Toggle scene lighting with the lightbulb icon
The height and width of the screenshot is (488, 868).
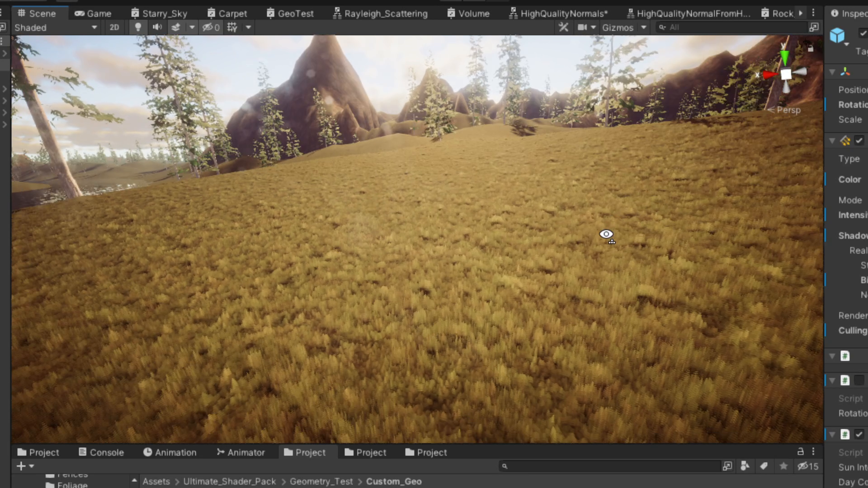coord(138,27)
